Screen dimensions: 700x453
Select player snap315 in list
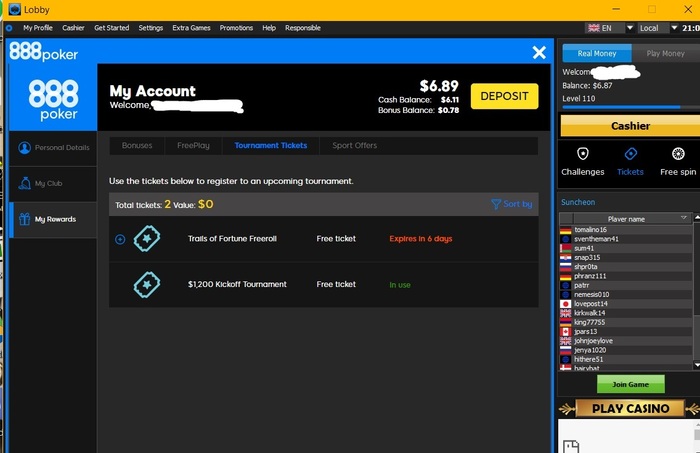coord(625,258)
